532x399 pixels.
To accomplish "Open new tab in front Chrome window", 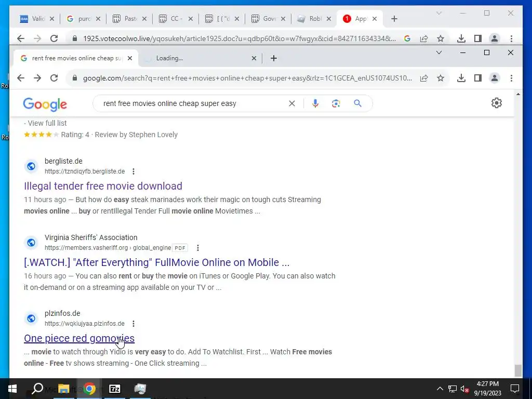I will click(274, 58).
